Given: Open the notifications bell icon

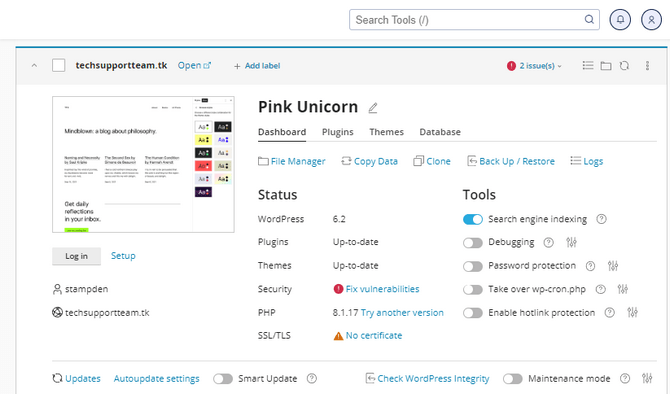Looking at the screenshot, I should (620, 20).
